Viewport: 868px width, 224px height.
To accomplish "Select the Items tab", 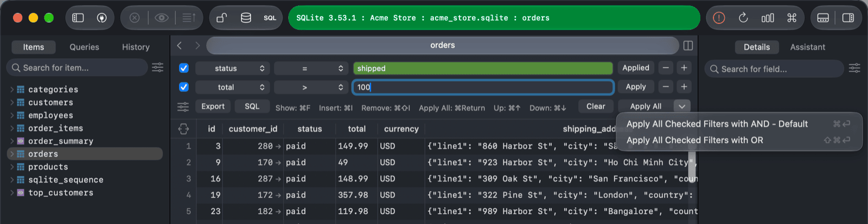I will coord(34,47).
